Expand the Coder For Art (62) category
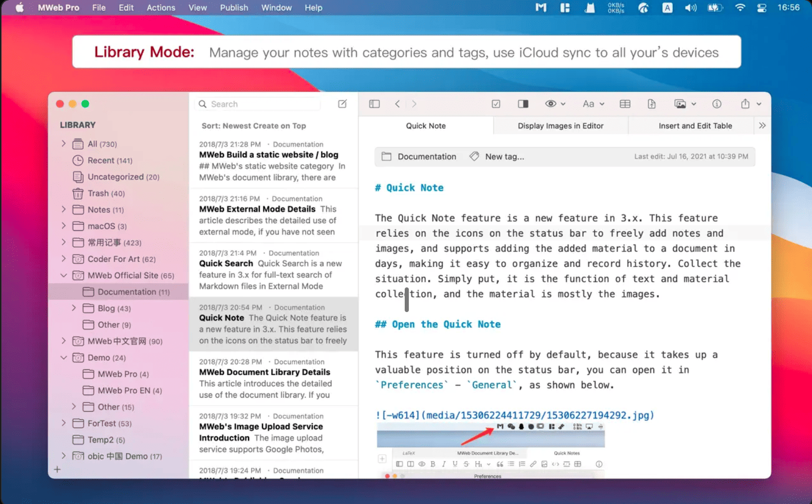812x504 pixels. pyautogui.click(x=64, y=259)
